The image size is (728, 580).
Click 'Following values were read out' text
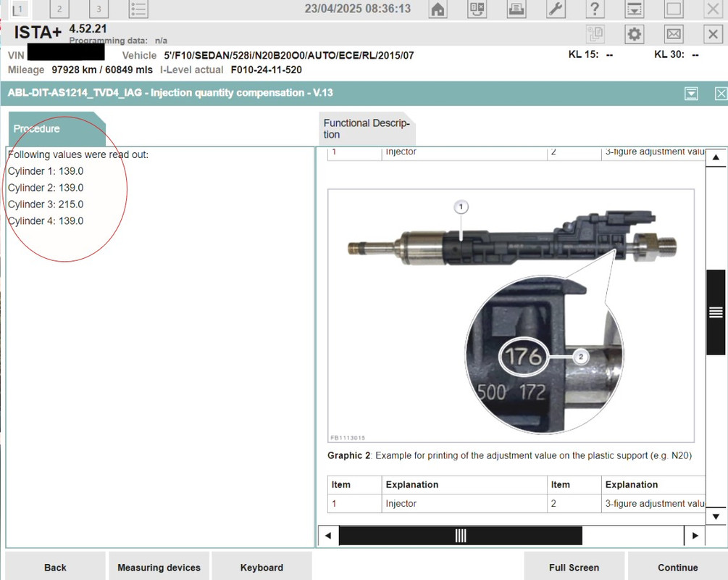pyautogui.click(x=78, y=154)
